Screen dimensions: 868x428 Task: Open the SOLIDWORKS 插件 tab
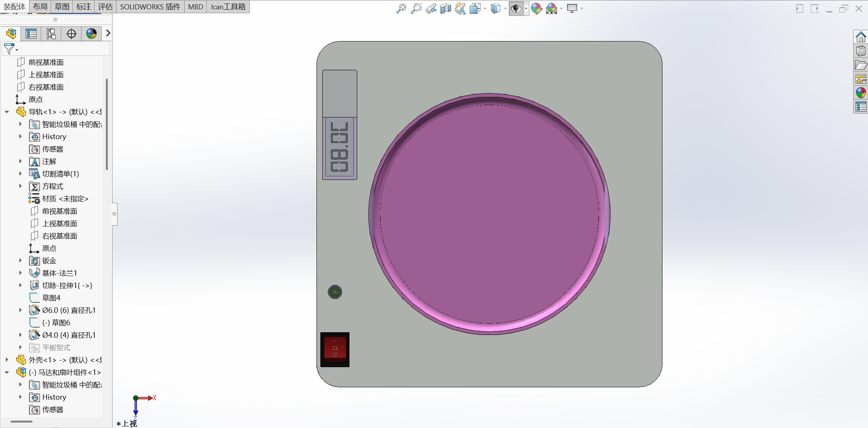[x=150, y=7]
